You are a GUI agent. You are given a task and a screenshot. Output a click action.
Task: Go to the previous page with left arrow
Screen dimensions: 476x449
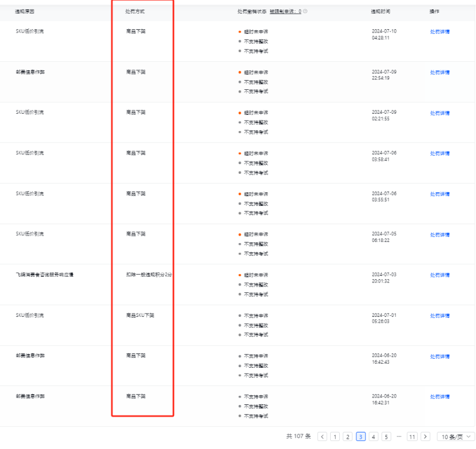coord(322,436)
